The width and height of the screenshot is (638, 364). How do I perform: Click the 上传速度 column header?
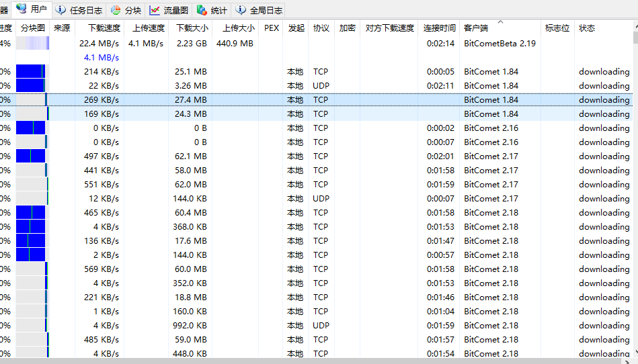tap(148, 28)
